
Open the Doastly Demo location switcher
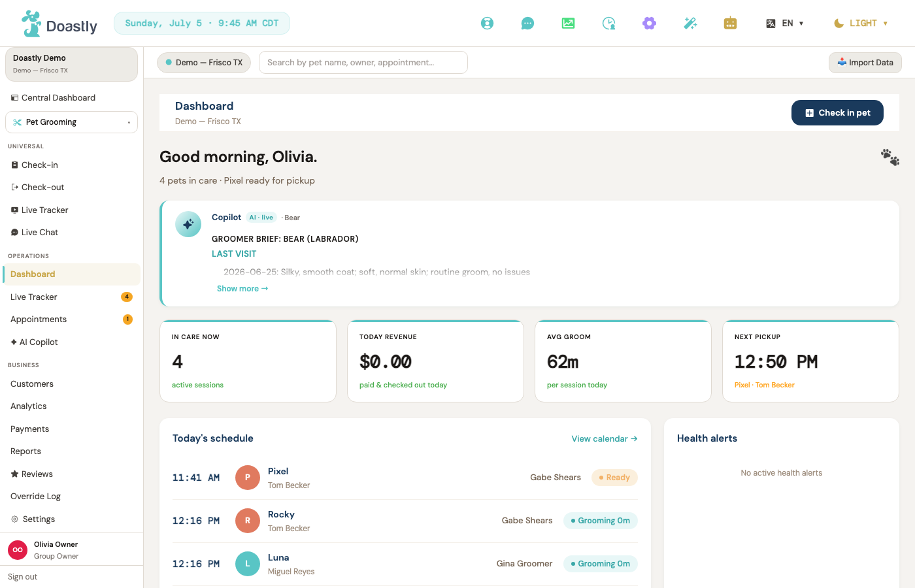pos(71,64)
